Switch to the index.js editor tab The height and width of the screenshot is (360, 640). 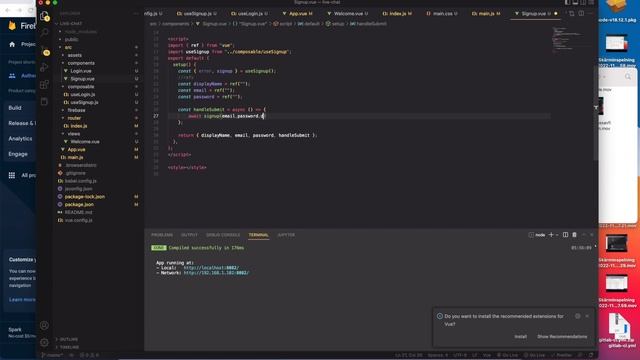397,13
